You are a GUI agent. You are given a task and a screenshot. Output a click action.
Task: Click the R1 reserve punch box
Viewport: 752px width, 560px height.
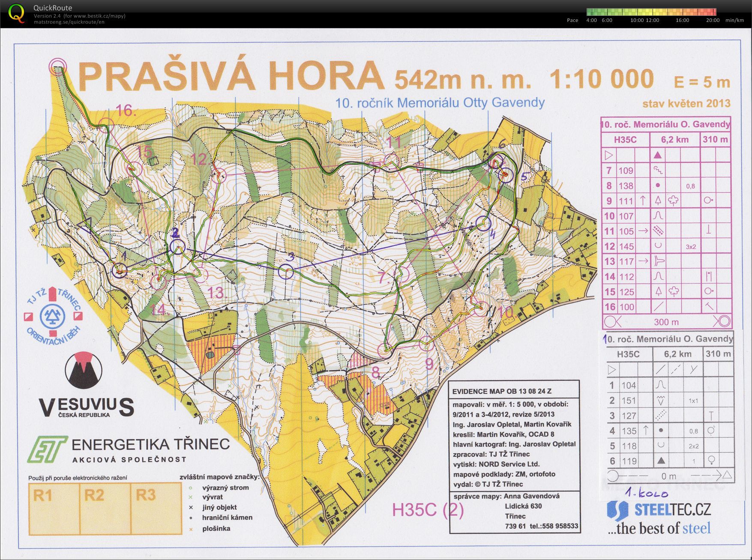[54, 509]
